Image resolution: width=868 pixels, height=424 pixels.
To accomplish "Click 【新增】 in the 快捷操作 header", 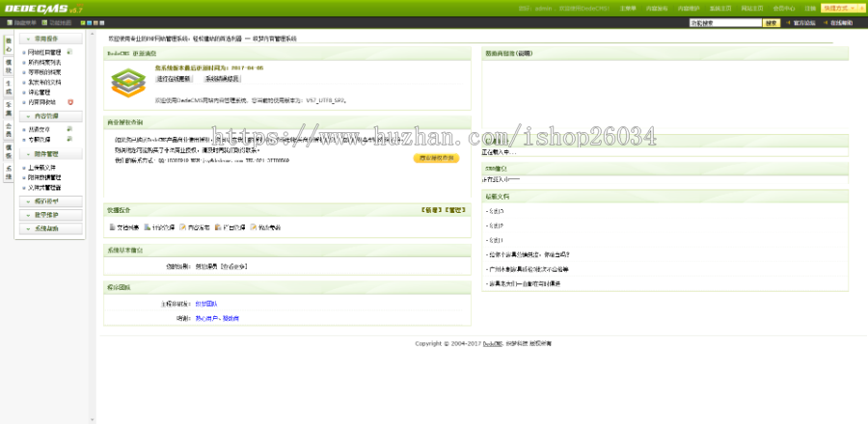I will 431,210.
